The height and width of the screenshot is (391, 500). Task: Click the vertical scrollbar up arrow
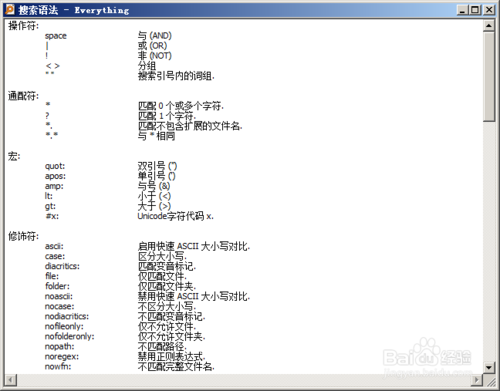click(x=489, y=25)
